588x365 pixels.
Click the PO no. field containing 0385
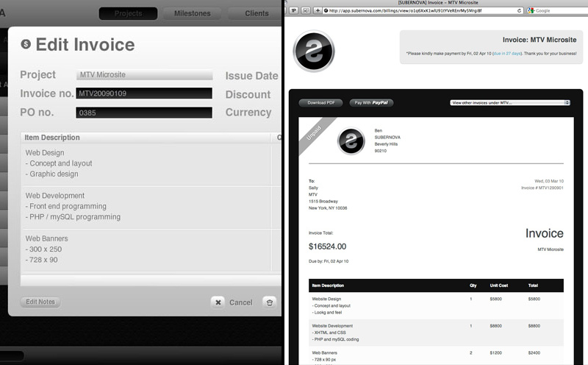tap(144, 113)
